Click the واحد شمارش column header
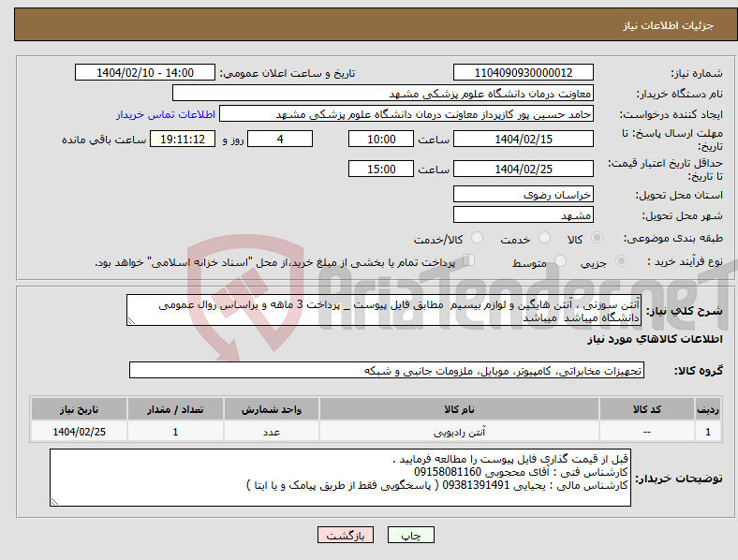The image size is (738, 560). (x=271, y=409)
